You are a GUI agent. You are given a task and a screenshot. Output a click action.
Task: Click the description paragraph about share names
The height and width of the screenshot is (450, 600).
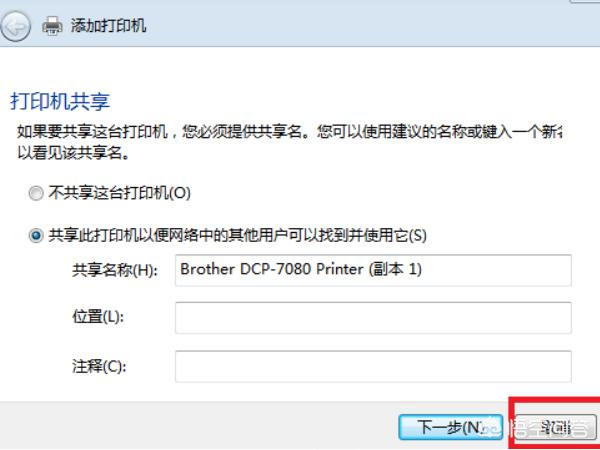pos(289,143)
